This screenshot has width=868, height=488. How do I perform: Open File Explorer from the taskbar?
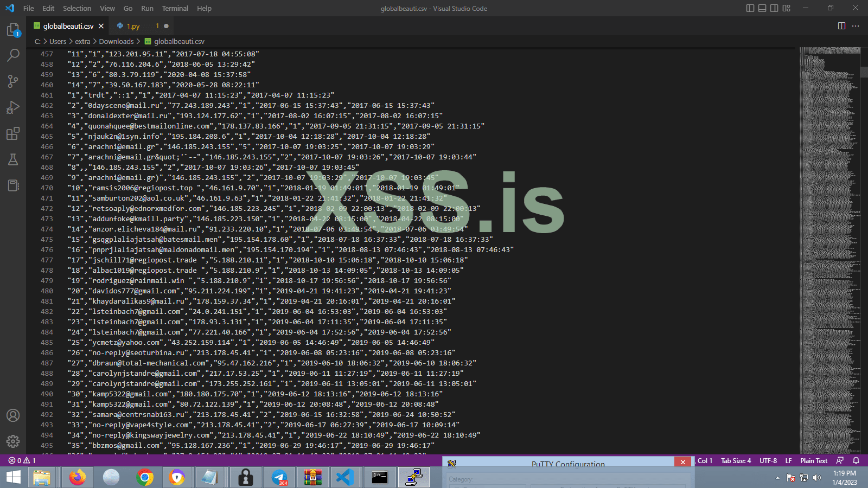42,477
